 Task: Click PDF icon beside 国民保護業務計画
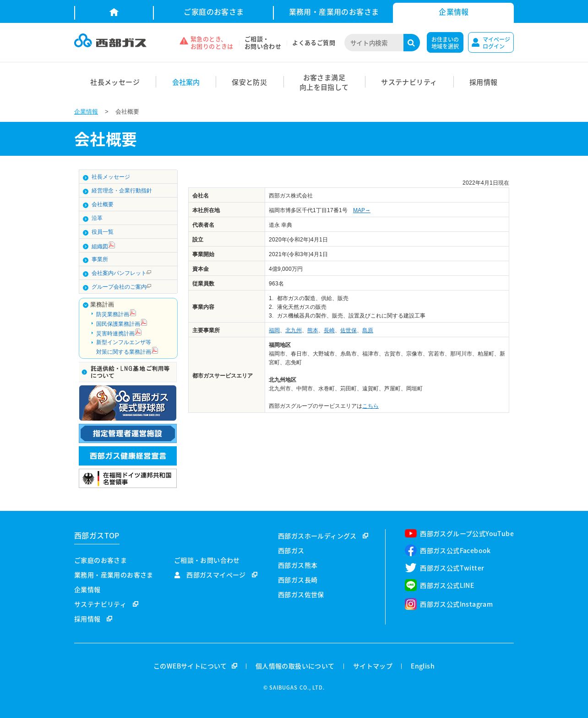[x=144, y=323]
